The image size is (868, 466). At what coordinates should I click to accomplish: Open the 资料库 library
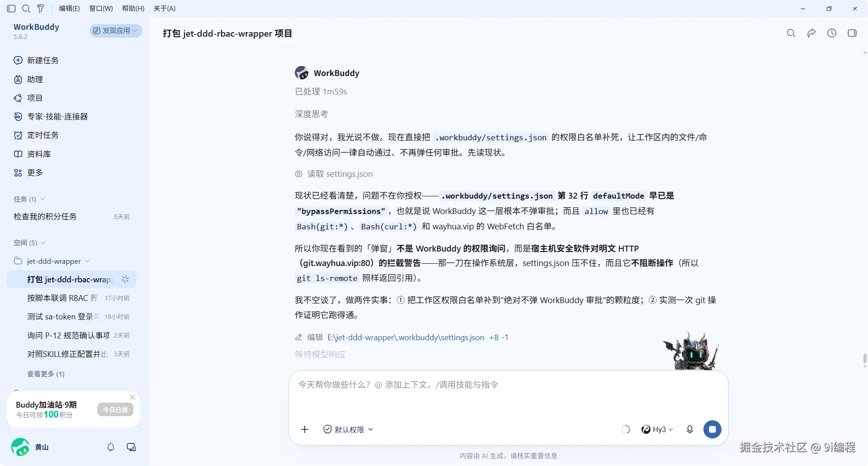[x=32, y=154]
